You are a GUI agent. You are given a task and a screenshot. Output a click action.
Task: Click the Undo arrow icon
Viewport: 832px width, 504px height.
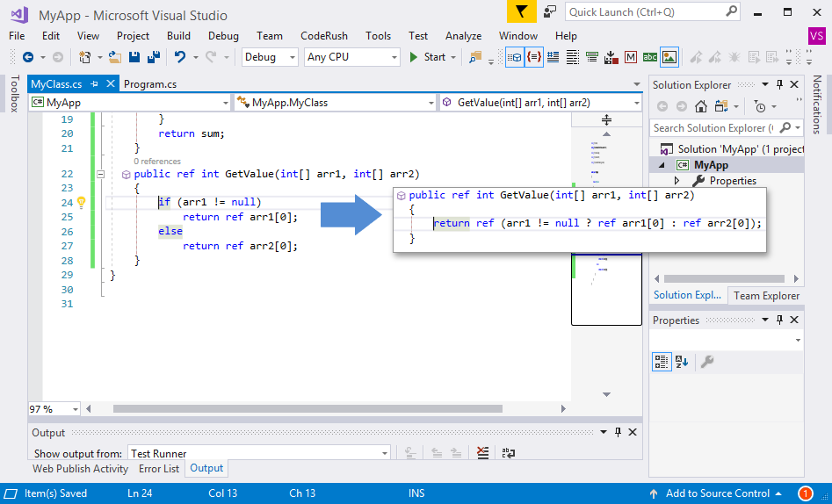pos(180,57)
